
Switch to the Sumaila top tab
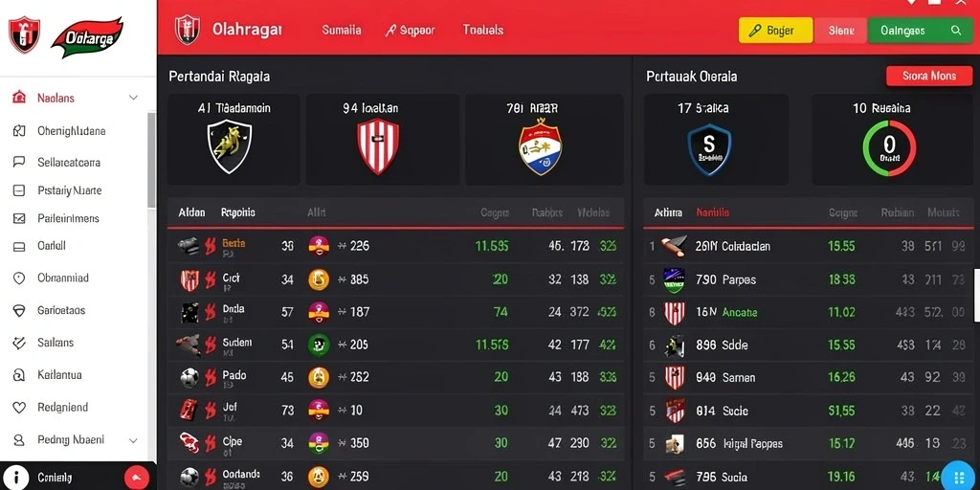(342, 30)
